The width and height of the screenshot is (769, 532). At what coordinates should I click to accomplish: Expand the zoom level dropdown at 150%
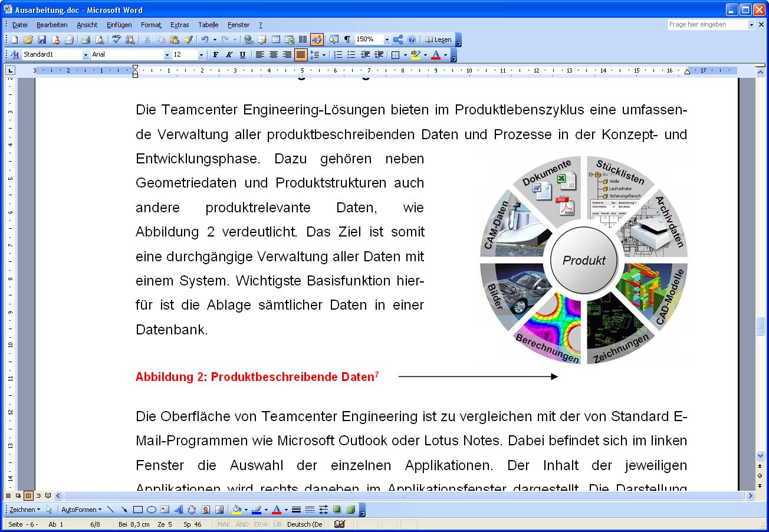(x=387, y=40)
